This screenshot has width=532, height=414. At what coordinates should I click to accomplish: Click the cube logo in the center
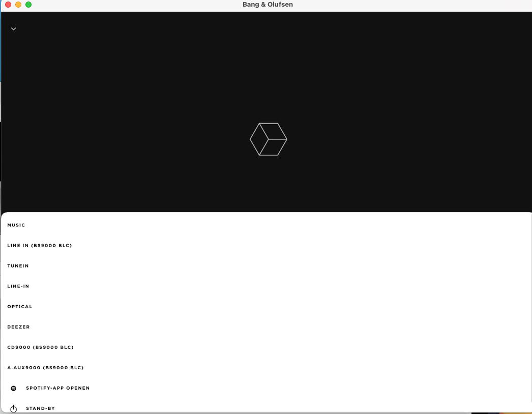coord(269,139)
